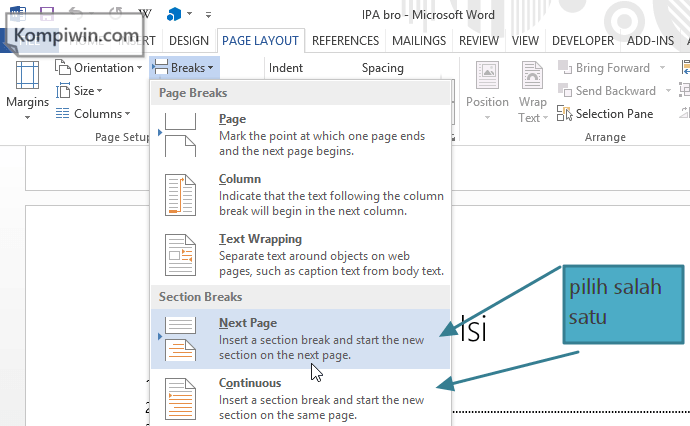Click the Bring Forward icon
The height and width of the screenshot is (426, 690).
[x=565, y=67]
